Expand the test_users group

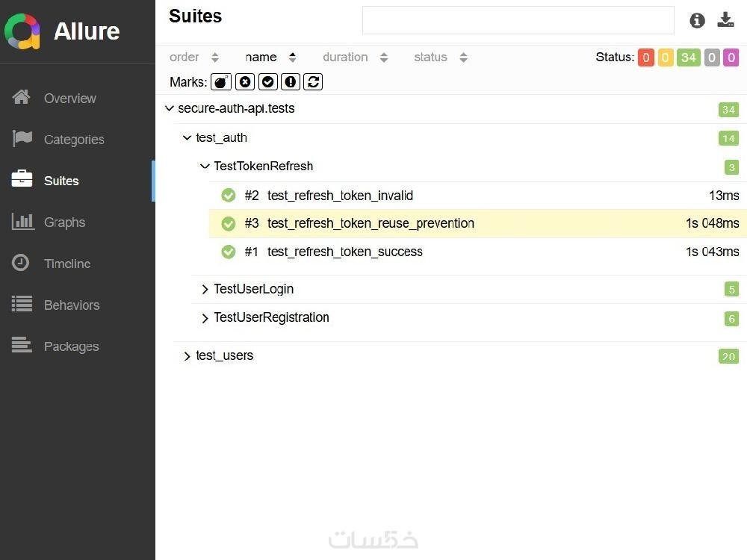(x=187, y=356)
